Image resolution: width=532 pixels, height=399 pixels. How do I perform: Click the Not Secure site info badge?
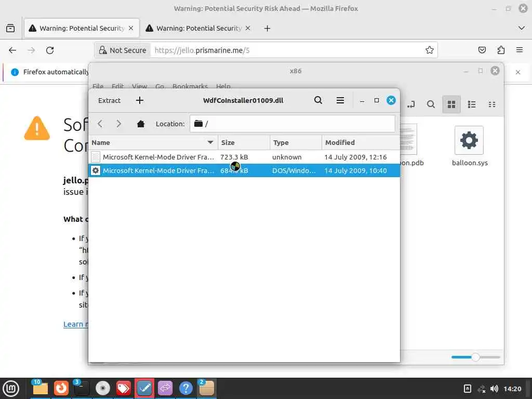click(122, 50)
